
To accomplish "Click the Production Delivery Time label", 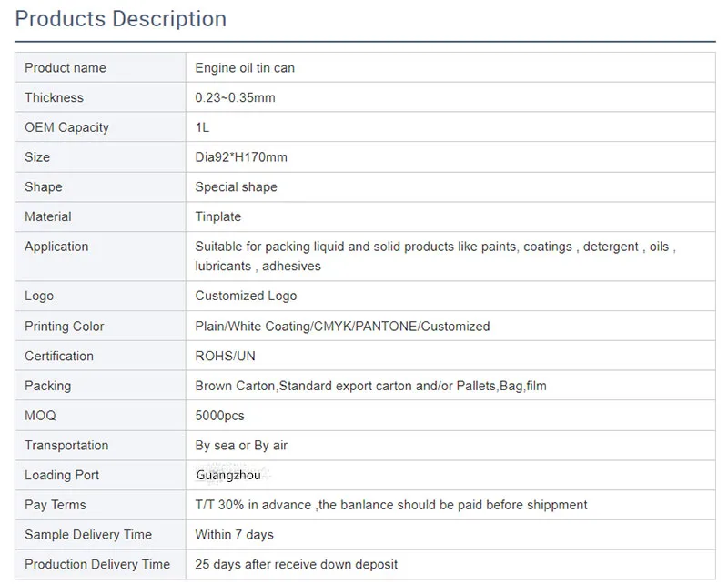I will click(97, 565).
